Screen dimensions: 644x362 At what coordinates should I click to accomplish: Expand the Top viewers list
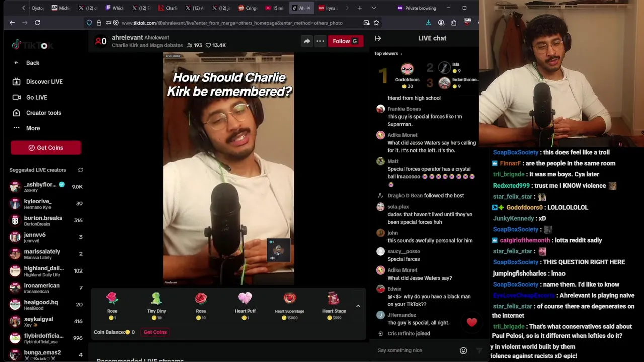point(388,54)
